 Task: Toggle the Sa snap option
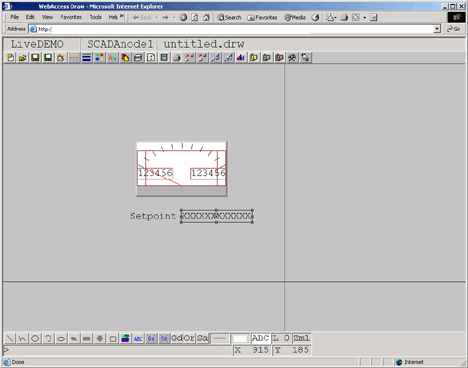click(x=202, y=338)
